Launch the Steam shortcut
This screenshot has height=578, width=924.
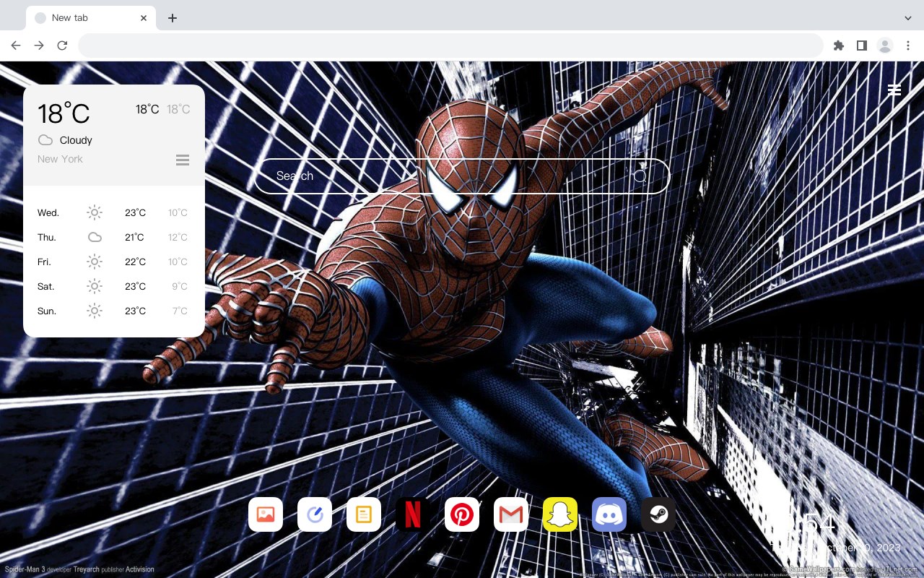click(x=658, y=514)
